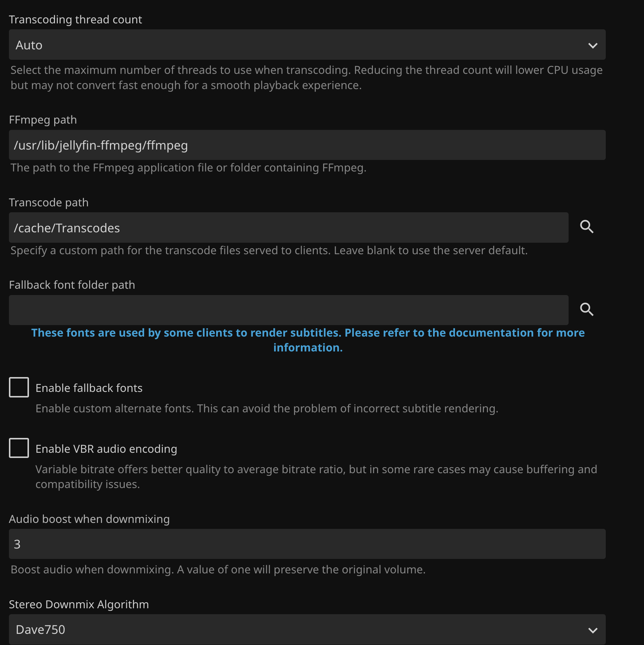Tick the Enable VBR audio encoding checkbox
The height and width of the screenshot is (645, 644).
19,448
